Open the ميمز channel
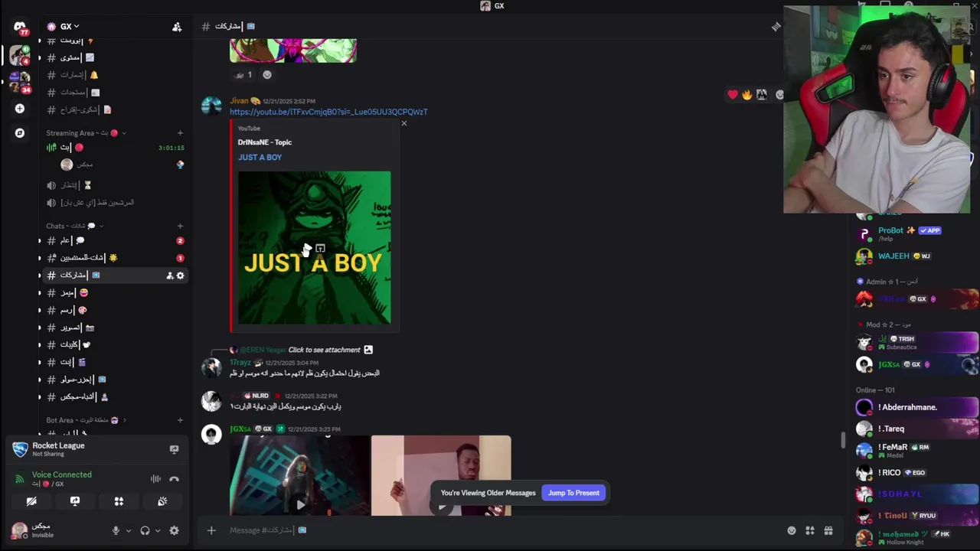The width and height of the screenshot is (980, 551). coord(113,292)
